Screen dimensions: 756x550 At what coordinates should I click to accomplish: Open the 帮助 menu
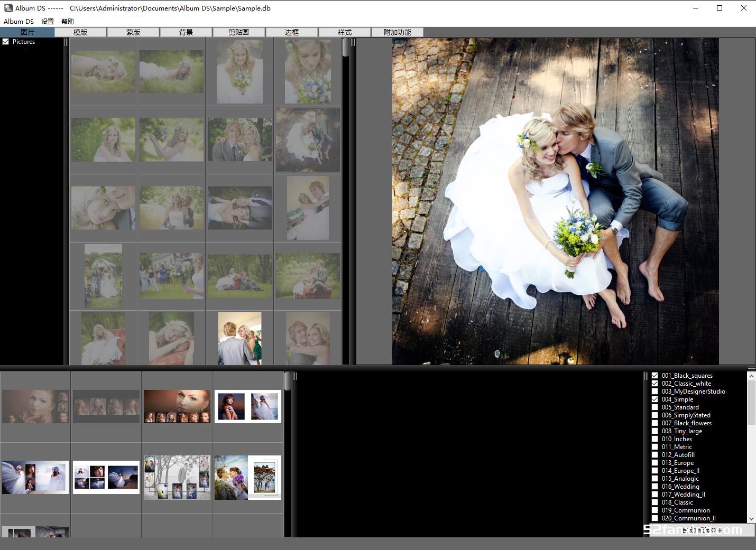68,21
